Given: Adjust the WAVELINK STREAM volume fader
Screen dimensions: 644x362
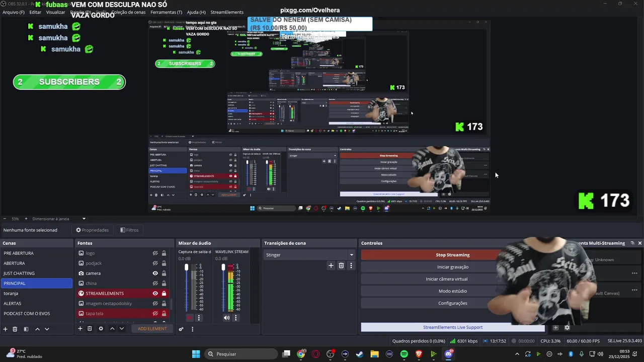Looking at the screenshot, I should pyautogui.click(x=223, y=267).
